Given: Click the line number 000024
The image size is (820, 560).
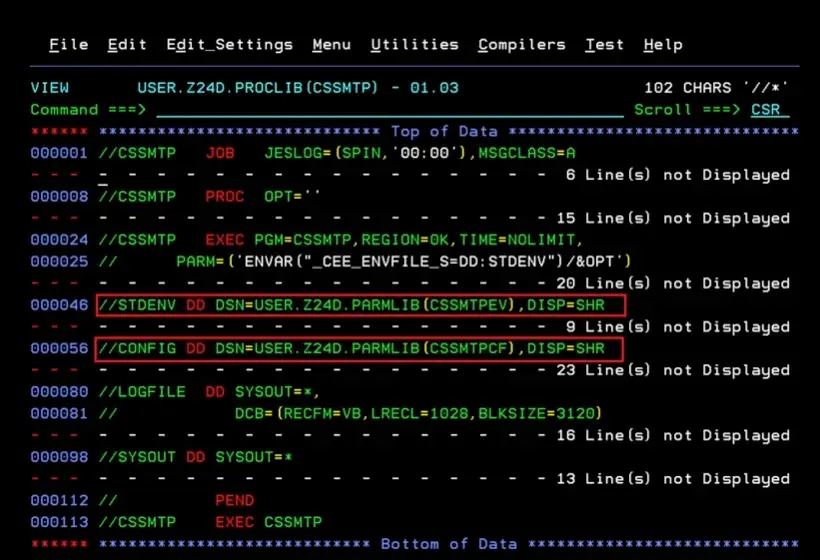Looking at the screenshot, I should pyautogui.click(x=59, y=240).
